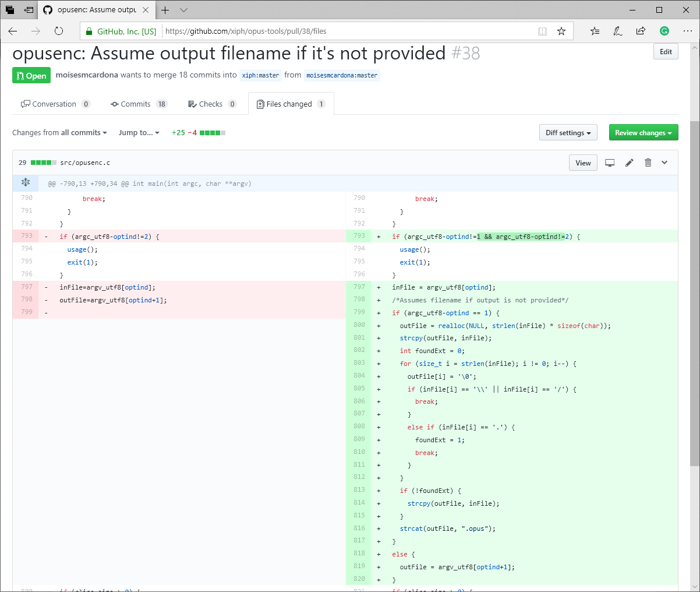This screenshot has height=592, width=700.
Task: Share this page
Action: 641,31
